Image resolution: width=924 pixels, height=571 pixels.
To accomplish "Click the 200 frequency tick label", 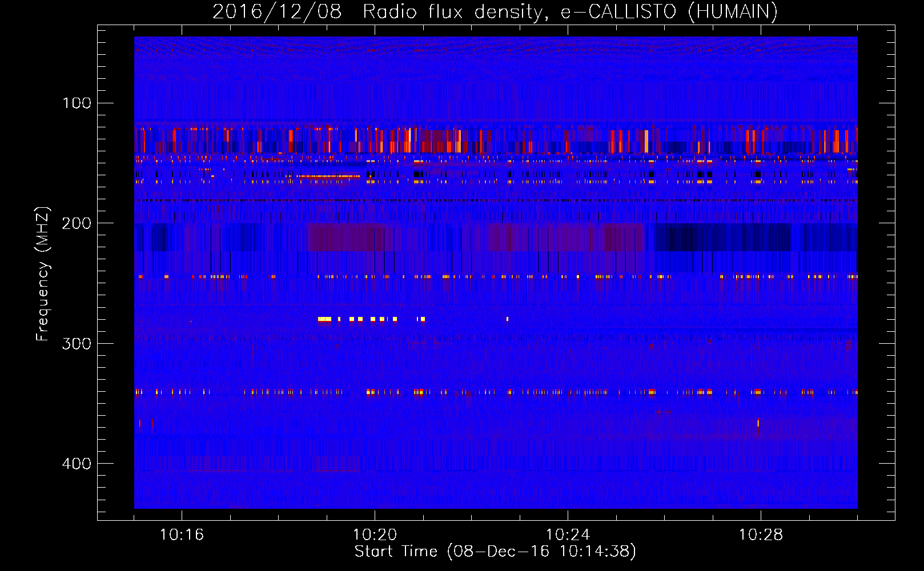I will point(77,223).
